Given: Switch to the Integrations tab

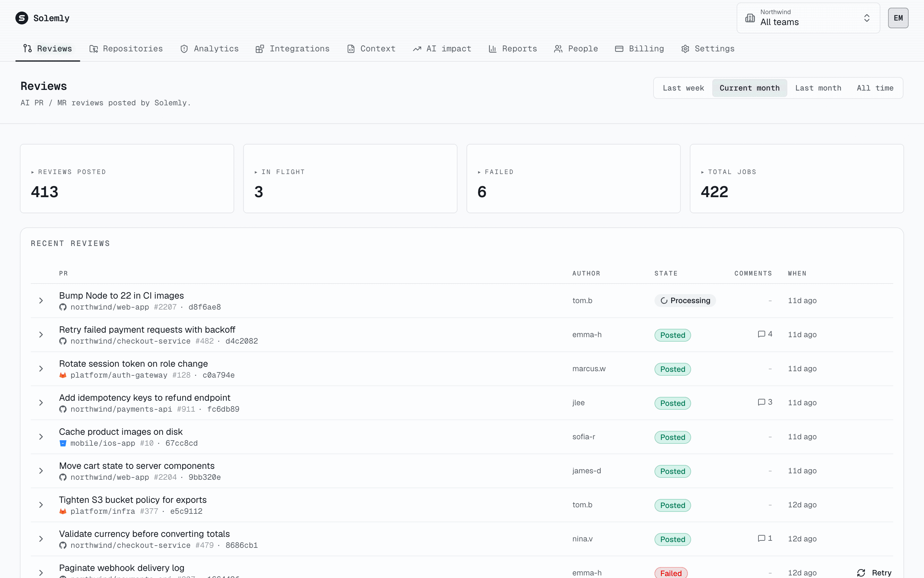Looking at the screenshot, I should 293,48.
